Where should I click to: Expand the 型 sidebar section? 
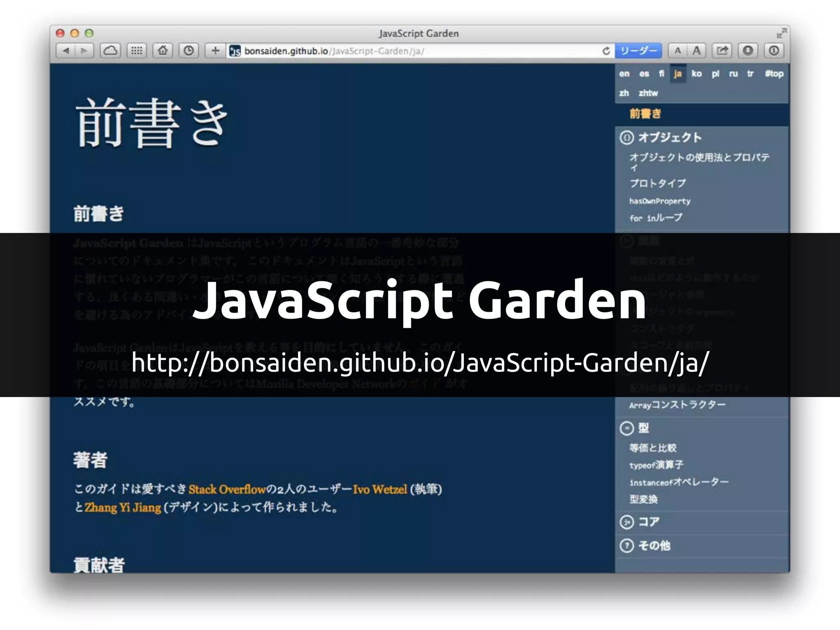pyautogui.click(x=643, y=428)
